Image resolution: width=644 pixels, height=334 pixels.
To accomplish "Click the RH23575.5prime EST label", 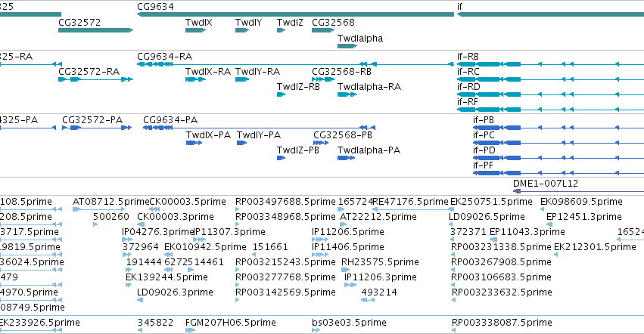I will [x=380, y=262].
